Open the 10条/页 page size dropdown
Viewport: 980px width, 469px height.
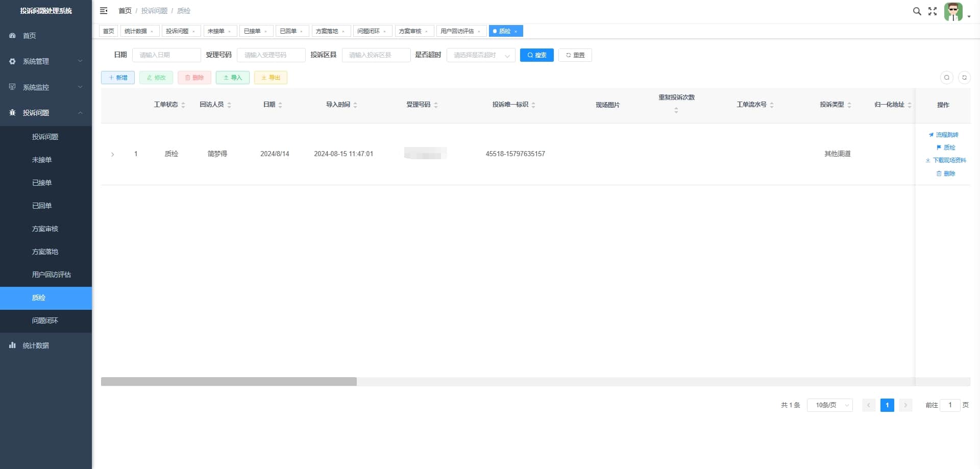(x=830, y=405)
